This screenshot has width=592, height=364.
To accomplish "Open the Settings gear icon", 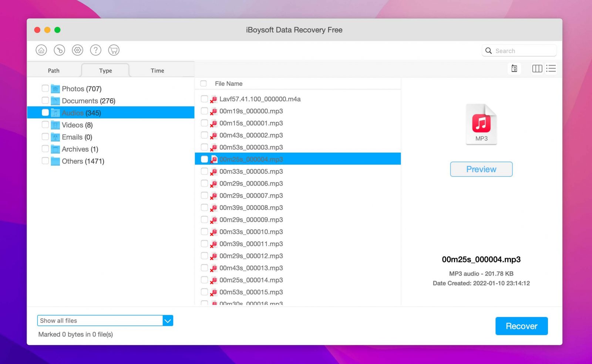I will [77, 50].
